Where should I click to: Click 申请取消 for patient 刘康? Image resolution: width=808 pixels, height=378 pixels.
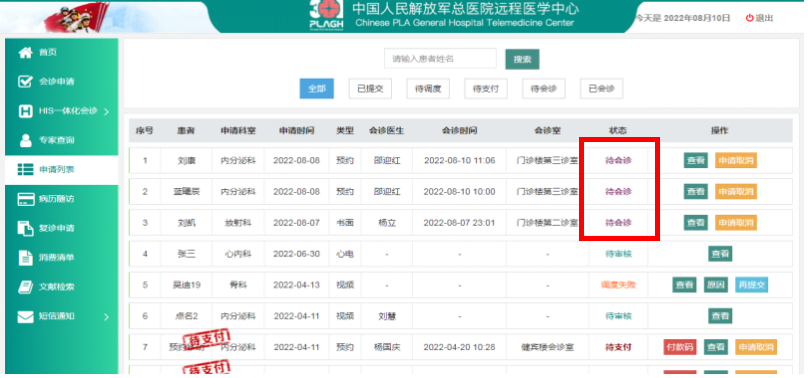(x=736, y=161)
